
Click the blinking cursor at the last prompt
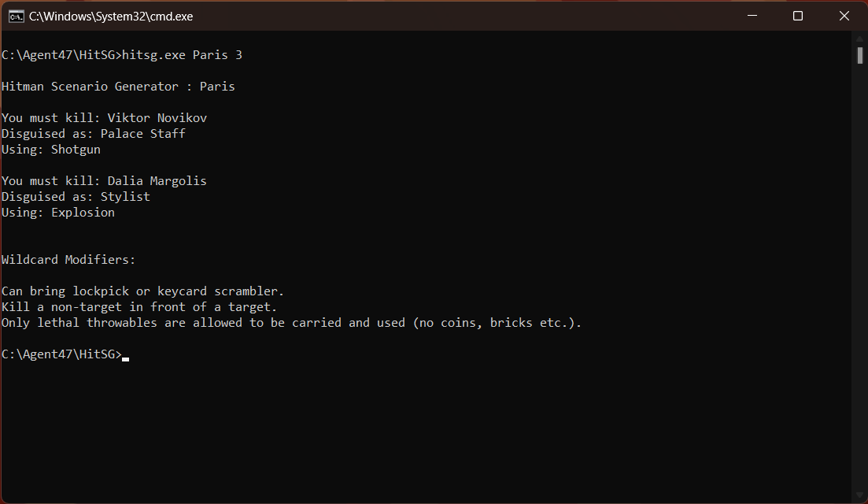(126, 359)
